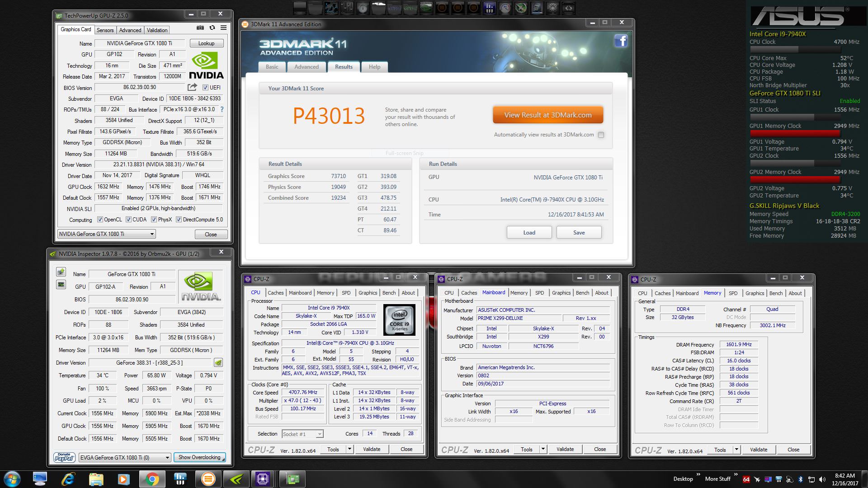Toggle the DirectCompute 5.0 checkbox
868x488 pixels.
click(179, 220)
